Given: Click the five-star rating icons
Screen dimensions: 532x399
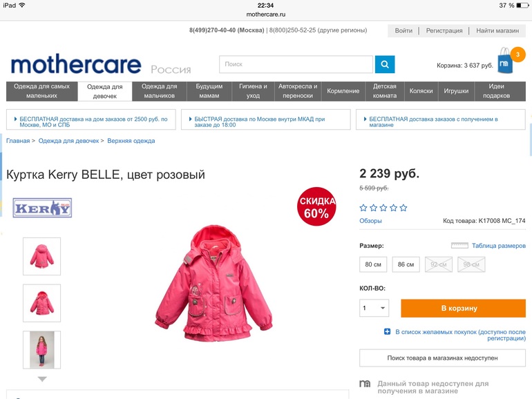Looking at the screenshot, I should tap(383, 208).
